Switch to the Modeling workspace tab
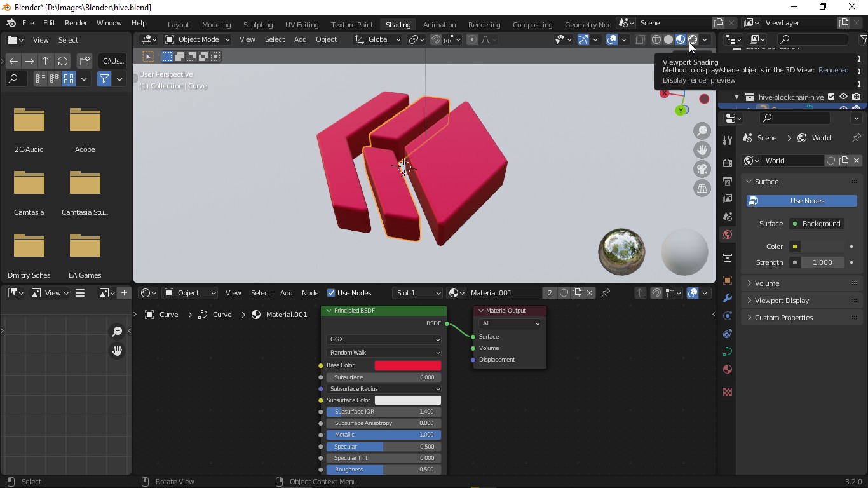This screenshot has width=868, height=488. point(216,25)
